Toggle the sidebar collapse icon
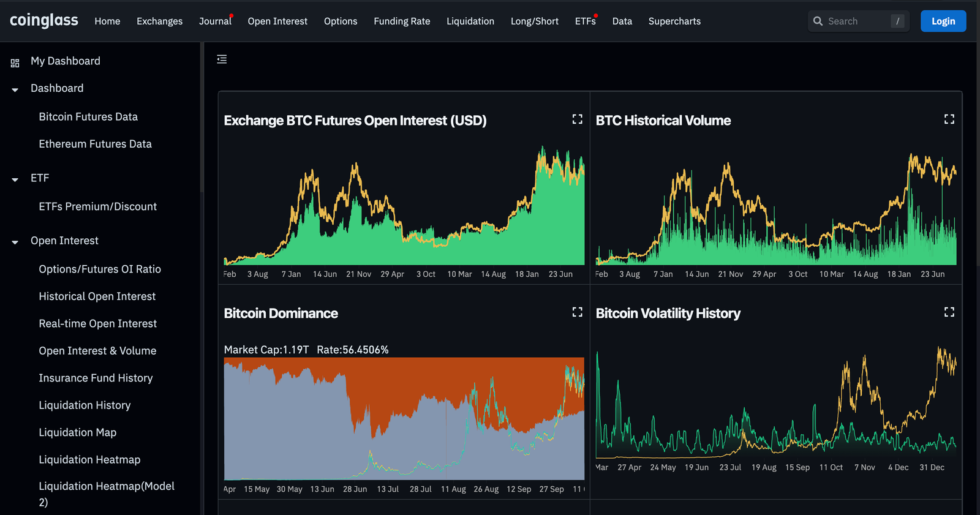 (x=222, y=59)
